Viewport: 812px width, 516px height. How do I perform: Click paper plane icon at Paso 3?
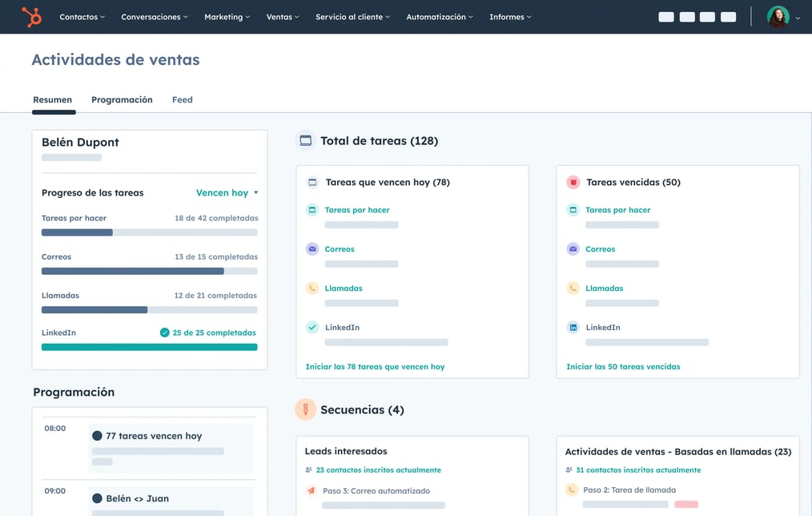[312, 490]
